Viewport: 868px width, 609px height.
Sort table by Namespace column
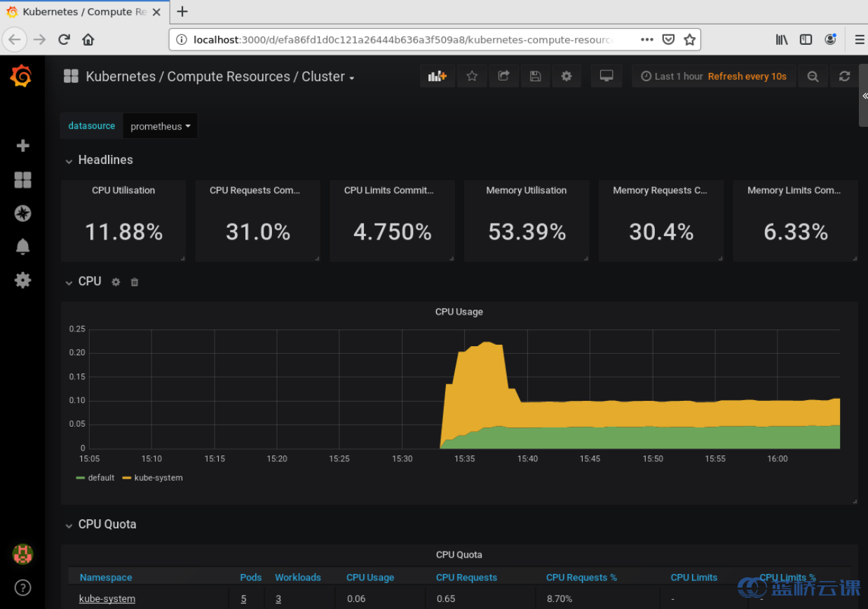[106, 577]
